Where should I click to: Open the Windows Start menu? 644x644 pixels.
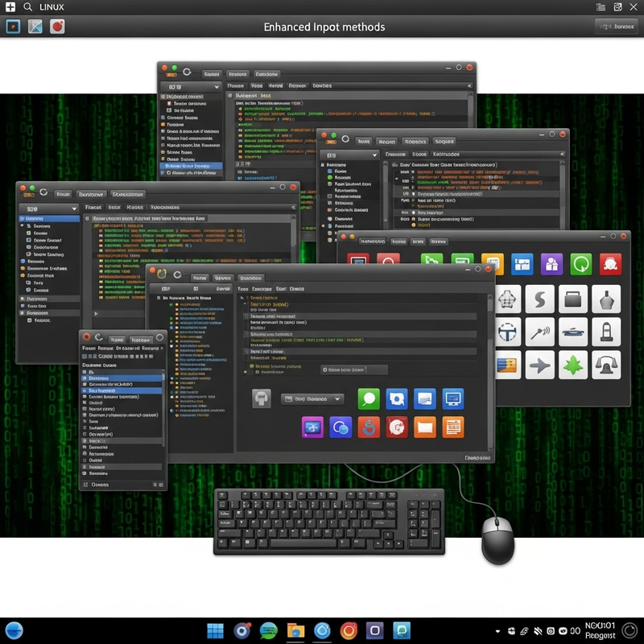215,630
